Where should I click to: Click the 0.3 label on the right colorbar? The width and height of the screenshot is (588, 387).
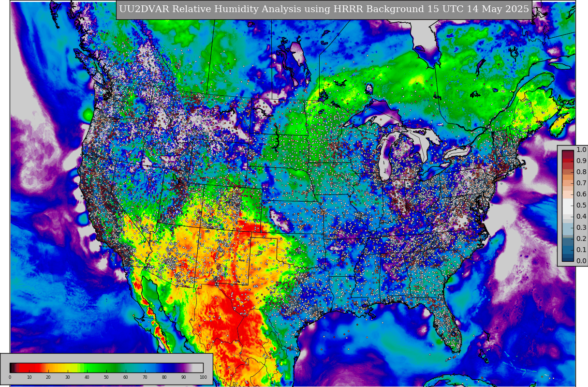pyautogui.click(x=581, y=227)
